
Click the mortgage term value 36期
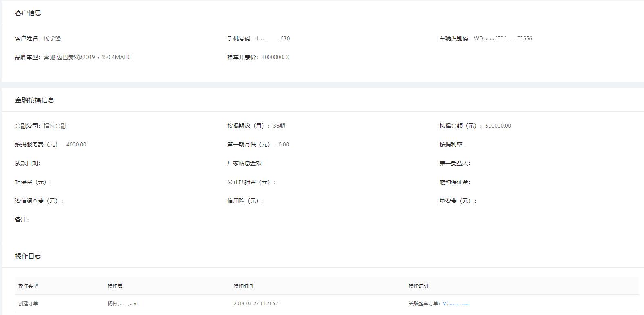click(279, 126)
